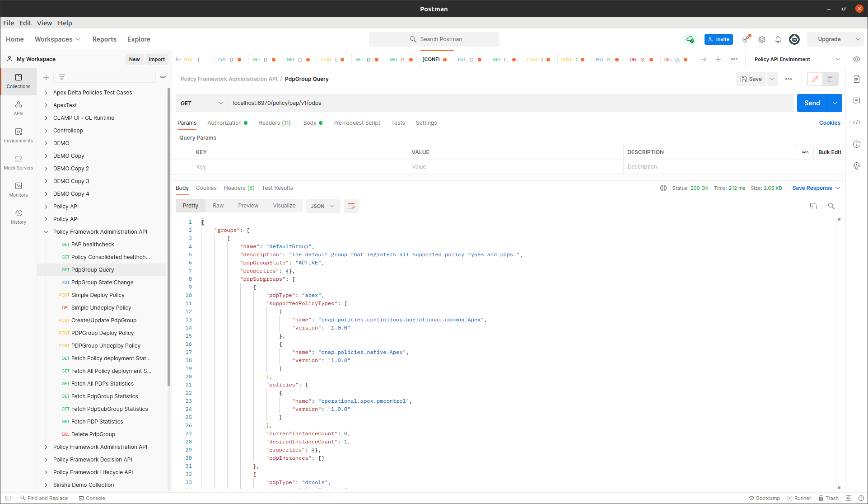
Task: Open the History sidebar panel
Action: (x=19, y=217)
